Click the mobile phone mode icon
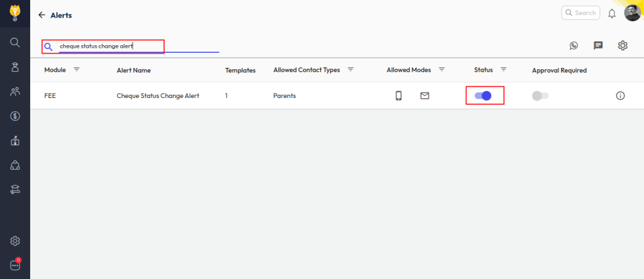 398,96
